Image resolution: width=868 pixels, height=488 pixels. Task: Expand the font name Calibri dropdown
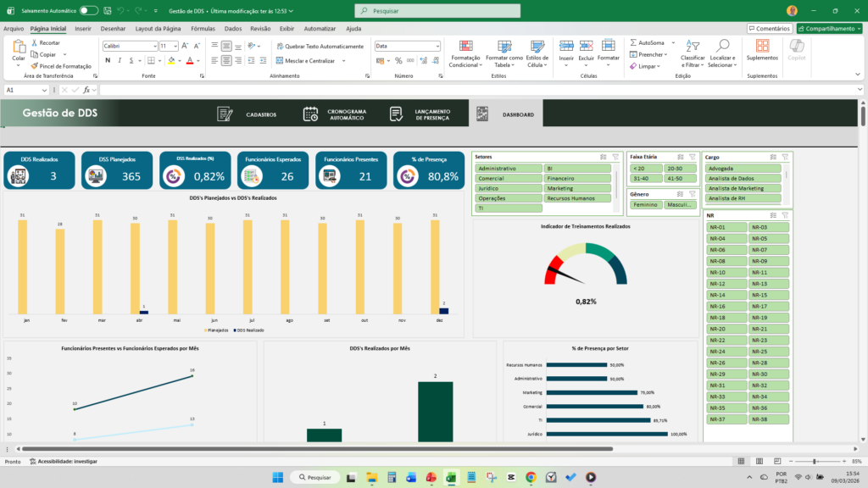154,46
